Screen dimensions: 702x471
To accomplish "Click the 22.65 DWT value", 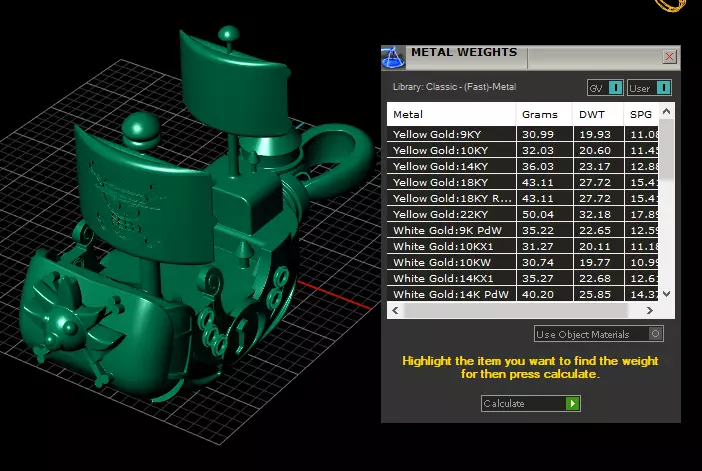I will coord(595,230).
